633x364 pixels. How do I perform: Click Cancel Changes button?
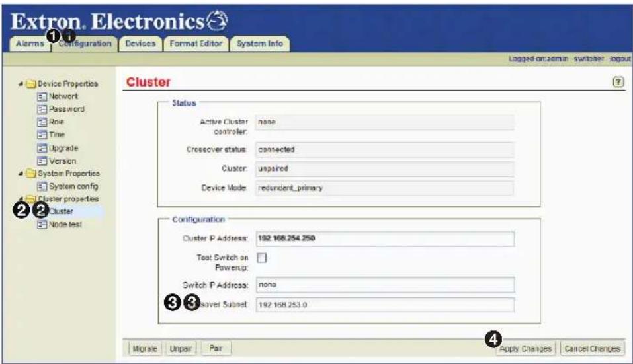pyautogui.click(x=592, y=349)
